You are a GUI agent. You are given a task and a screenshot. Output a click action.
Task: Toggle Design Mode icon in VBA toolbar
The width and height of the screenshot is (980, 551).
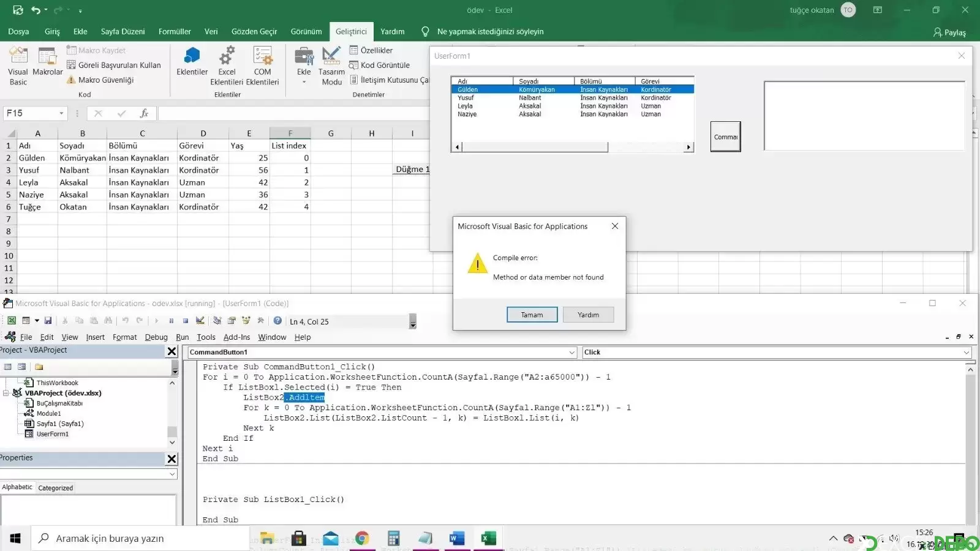point(200,321)
